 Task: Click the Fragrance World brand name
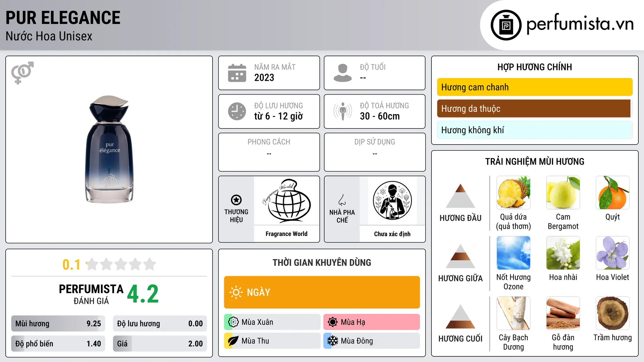click(286, 234)
